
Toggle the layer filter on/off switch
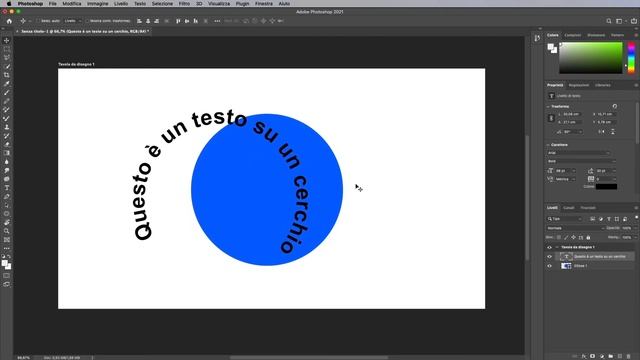[636, 218]
